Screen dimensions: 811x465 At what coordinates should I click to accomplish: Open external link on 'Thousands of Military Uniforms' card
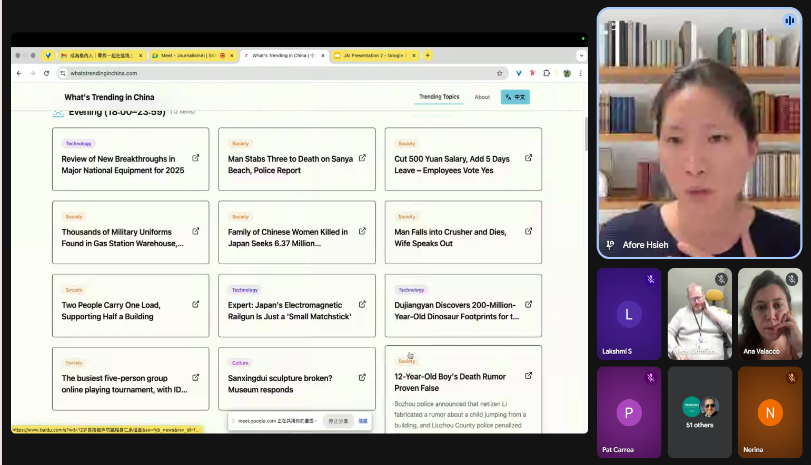tap(196, 231)
